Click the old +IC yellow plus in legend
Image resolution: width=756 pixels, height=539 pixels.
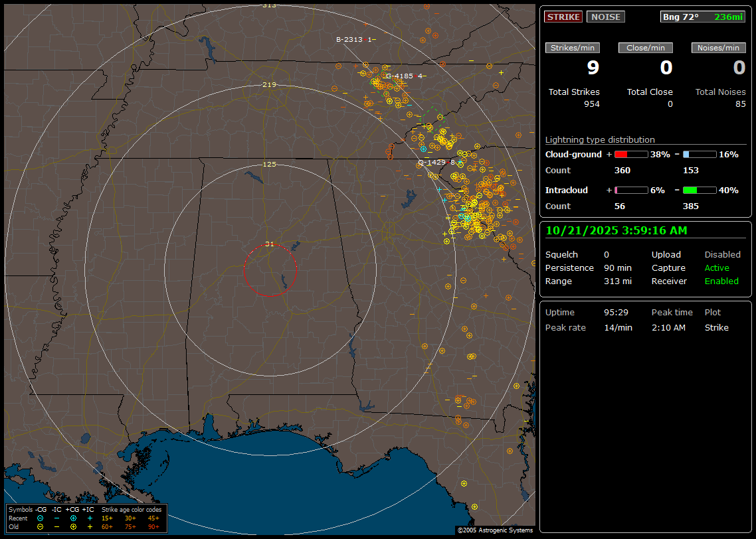click(90, 526)
